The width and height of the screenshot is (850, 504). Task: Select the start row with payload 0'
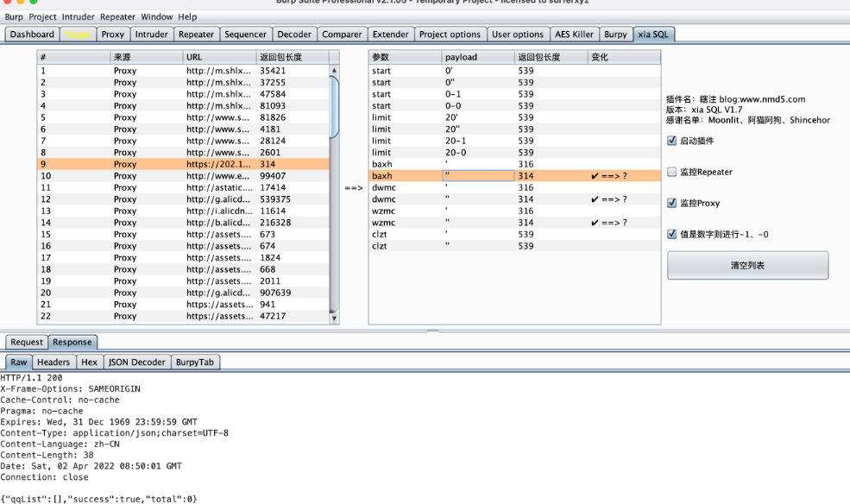pyautogui.click(x=515, y=71)
